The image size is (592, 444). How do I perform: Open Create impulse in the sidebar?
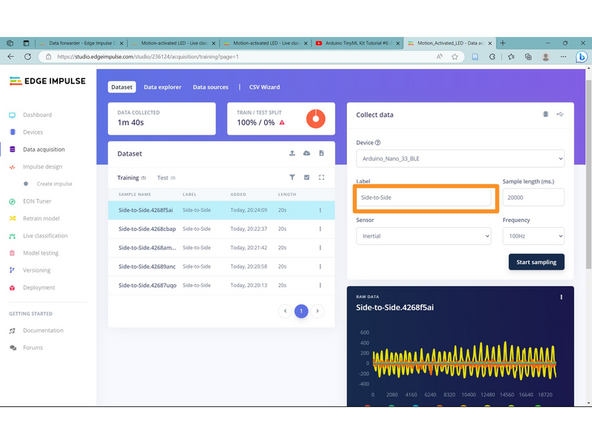pos(54,184)
